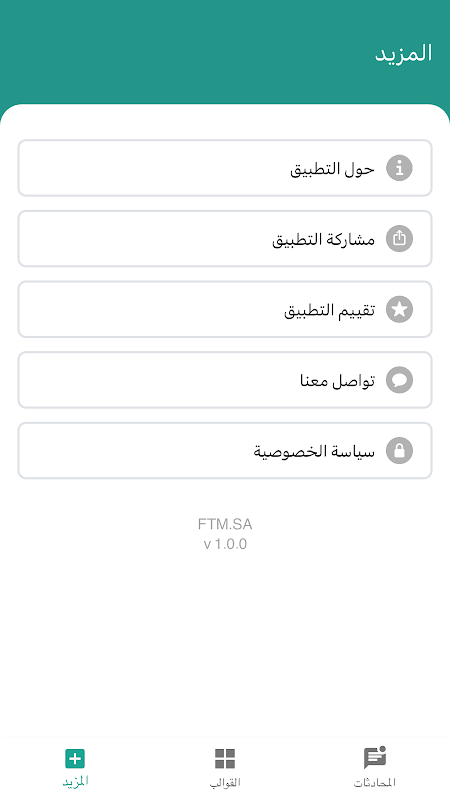Screen dimensions: 450x800
Task: Open the تقييم التطبيق row
Action: click(x=225, y=309)
